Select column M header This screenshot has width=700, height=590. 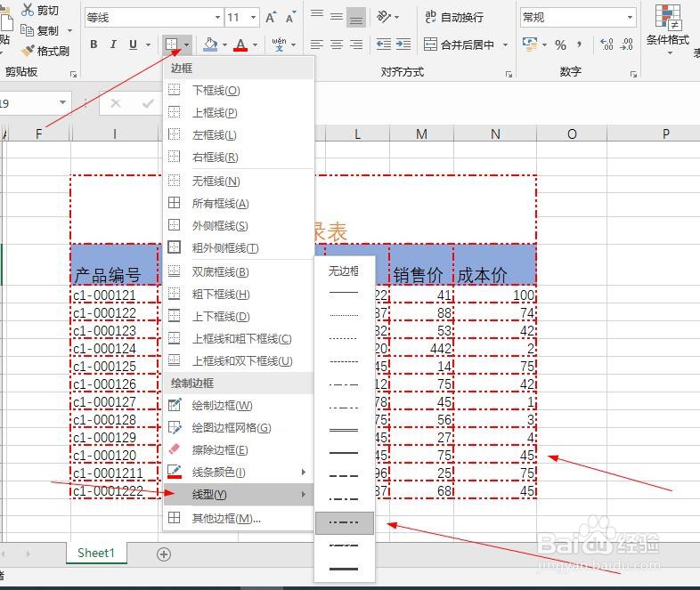(x=421, y=133)
